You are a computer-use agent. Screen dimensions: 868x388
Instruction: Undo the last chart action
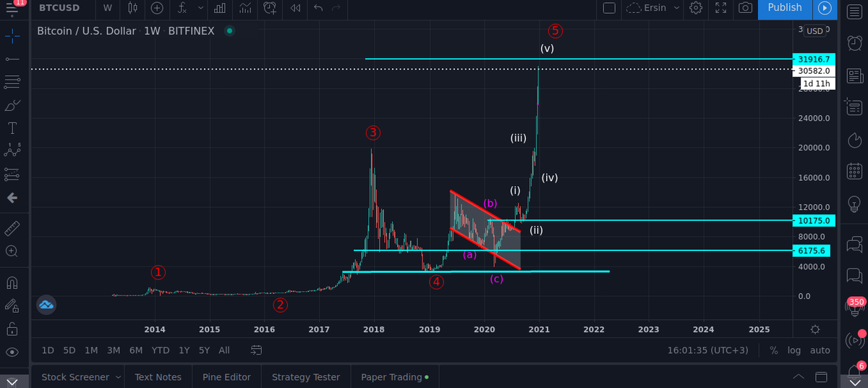tap(318, 8)
